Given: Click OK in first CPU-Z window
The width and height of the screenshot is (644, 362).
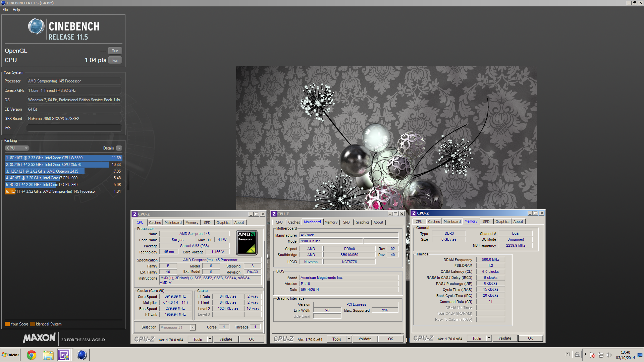Looking at the screenshot, I should (251, 339).
